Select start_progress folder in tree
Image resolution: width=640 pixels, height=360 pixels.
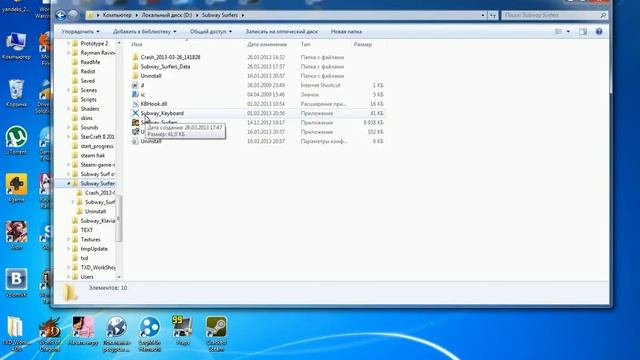tap(97, 146)
